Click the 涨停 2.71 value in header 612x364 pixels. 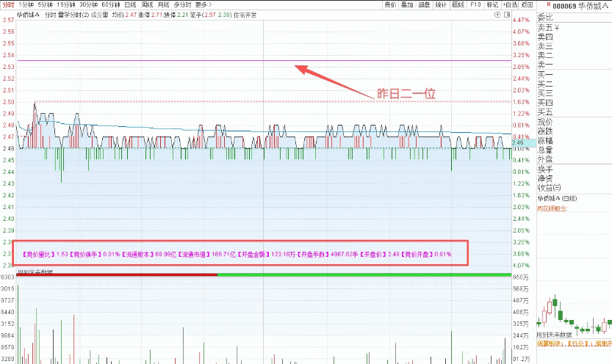(150, 15)
